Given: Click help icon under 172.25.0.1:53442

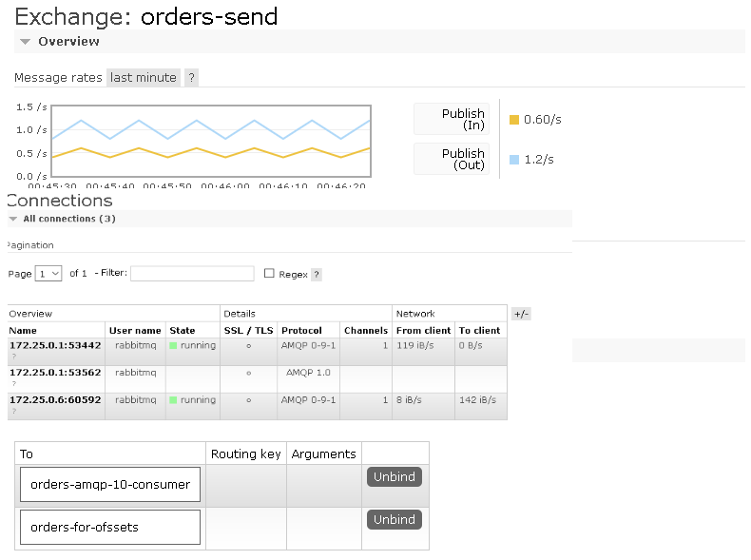Looking at the screenshot, I should click(13, 357).
